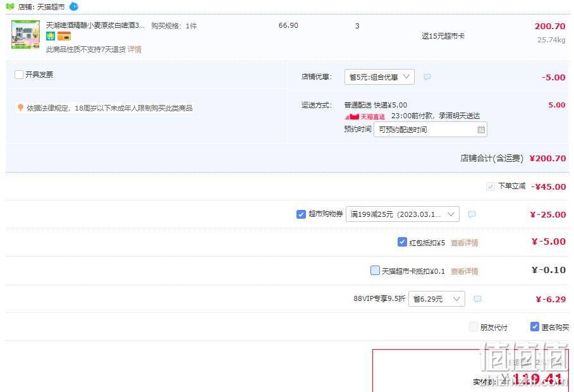The image size is (574, 392).
Task: Click the orange card badge under product title
Action: tap(64, 36)
